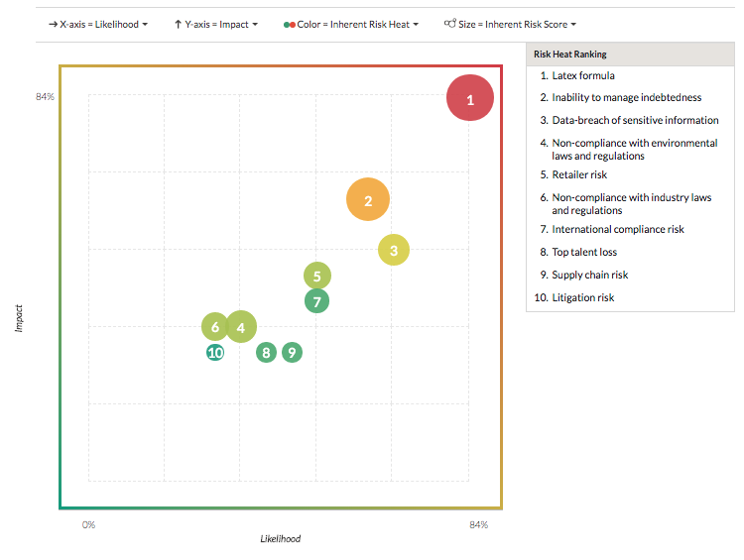Image resolution: width=744 pixels, height=560 pixels.
Task: Select bubble number 6
Action: pyautogui.click(x=214, y=326)
